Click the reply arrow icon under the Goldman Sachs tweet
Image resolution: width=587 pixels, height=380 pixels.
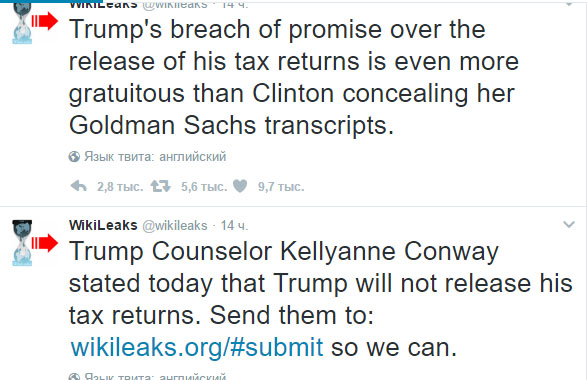[79, 186]
